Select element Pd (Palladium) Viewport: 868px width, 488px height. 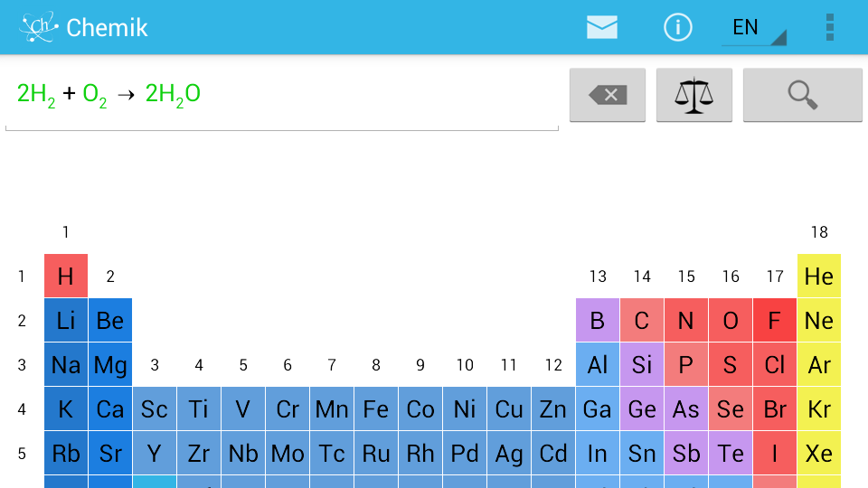(465, 453)
